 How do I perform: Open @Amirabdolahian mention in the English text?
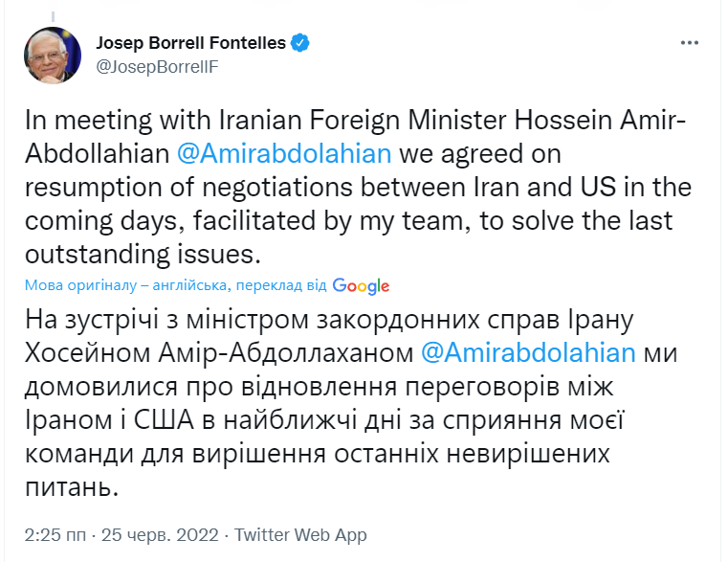click(x=284, y=154)
